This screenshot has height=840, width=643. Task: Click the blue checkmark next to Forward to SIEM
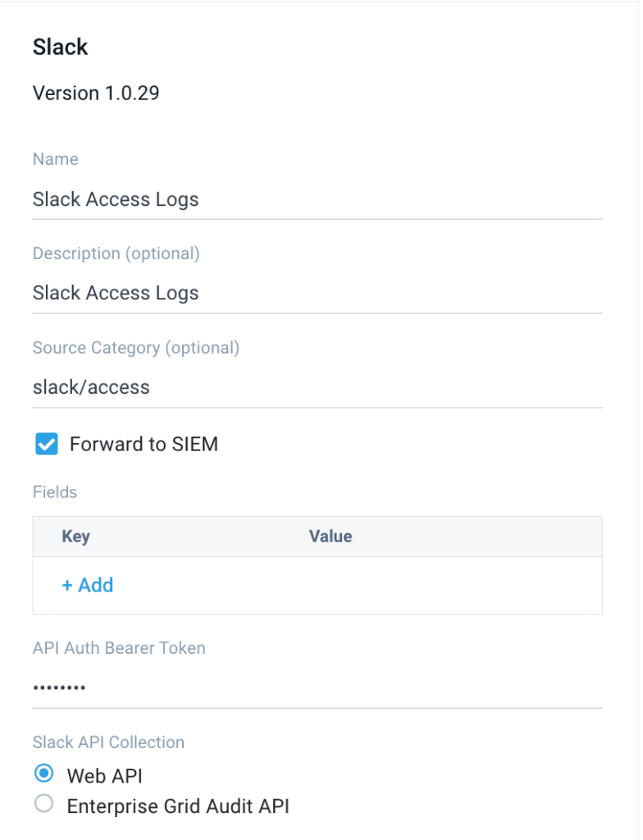47,443
